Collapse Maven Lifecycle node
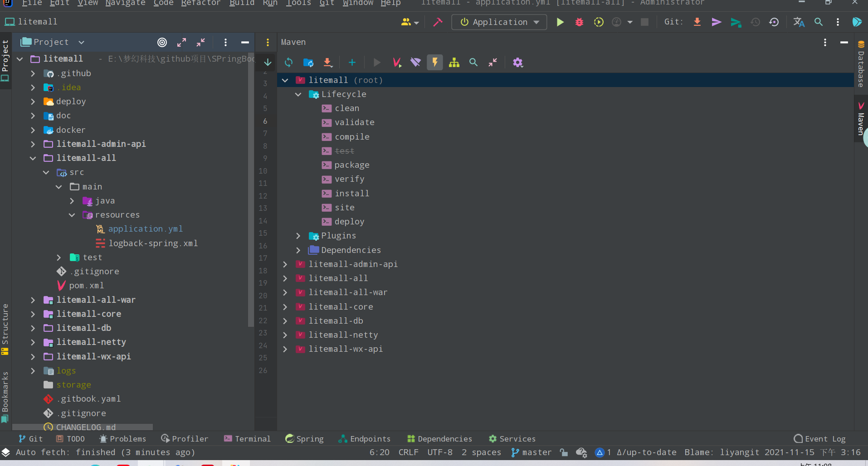Viewport: 868px width, 466px height. (x=298, y=94)
